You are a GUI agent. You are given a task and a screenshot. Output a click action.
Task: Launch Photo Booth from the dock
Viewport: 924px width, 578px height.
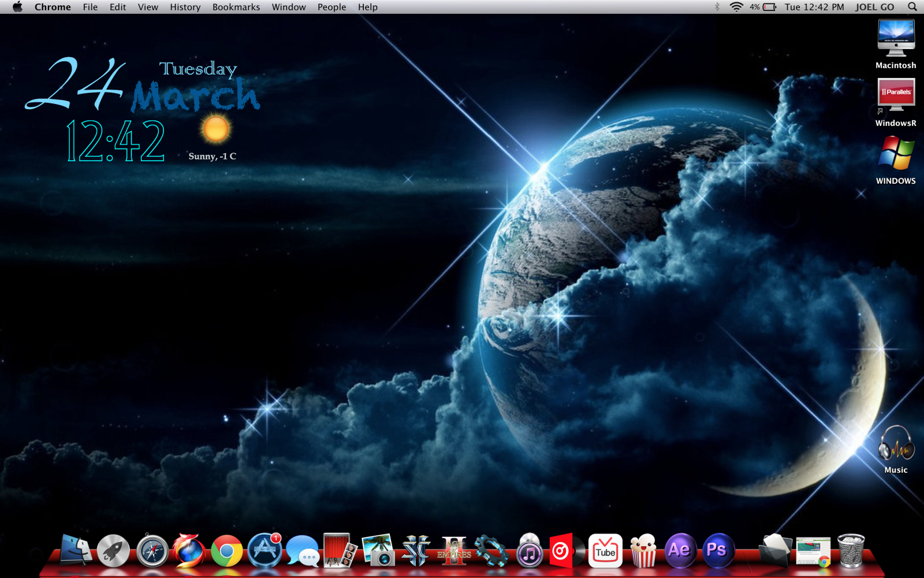(x=340, y=550)
